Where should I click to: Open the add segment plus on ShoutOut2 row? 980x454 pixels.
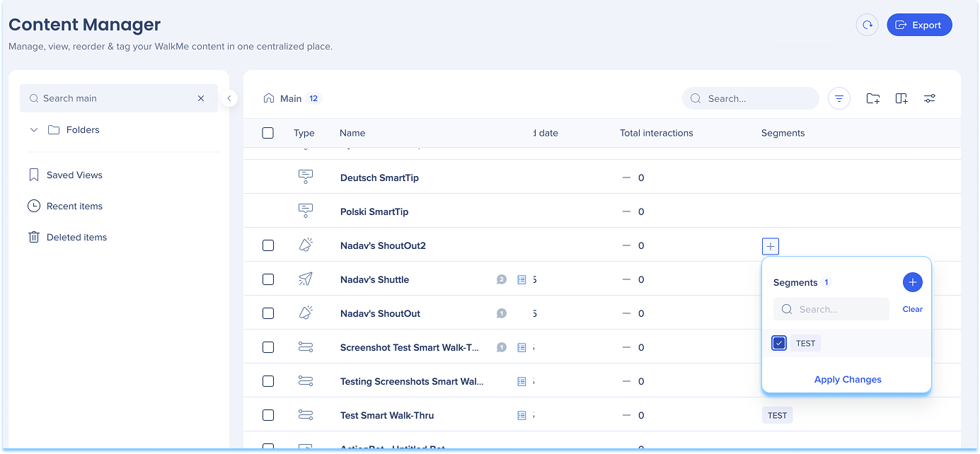[771, 246]
